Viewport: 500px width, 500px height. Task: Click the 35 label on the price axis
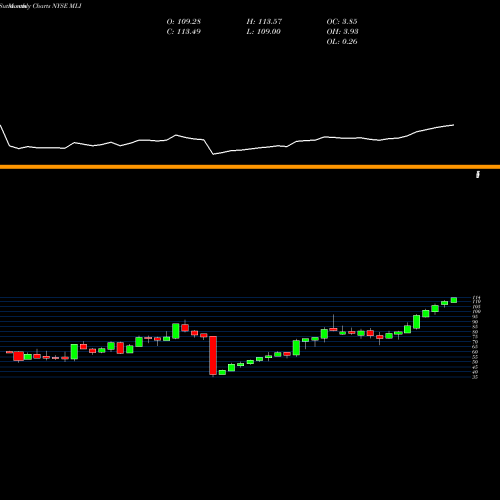point(475,377)
